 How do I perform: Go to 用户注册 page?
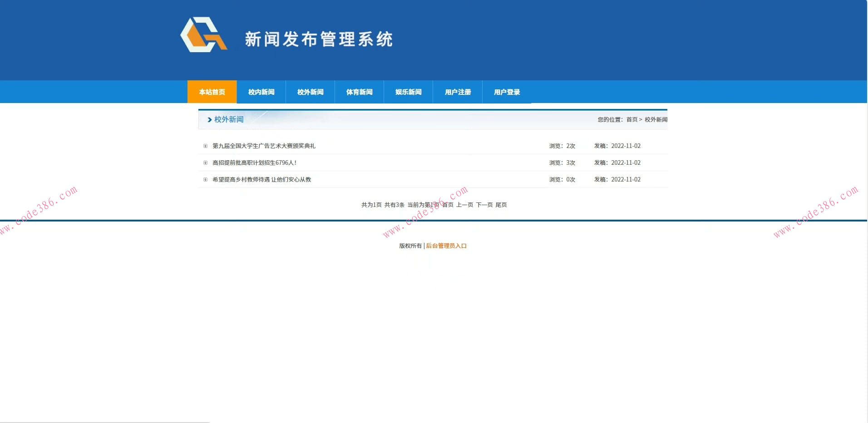458,92
